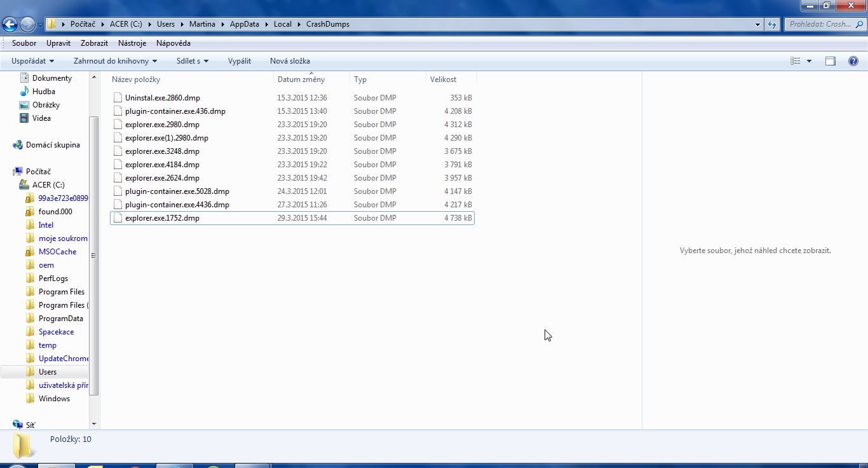Toggle the preview pane button
Screen dimensions: 868x468
[x=830, y=61]
